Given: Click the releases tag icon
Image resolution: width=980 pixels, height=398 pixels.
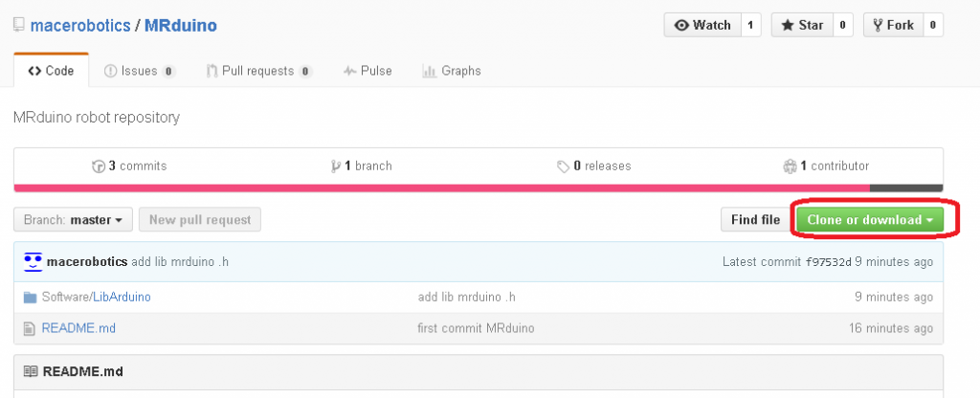Looking at the screenshot, I should coord(564,166).
